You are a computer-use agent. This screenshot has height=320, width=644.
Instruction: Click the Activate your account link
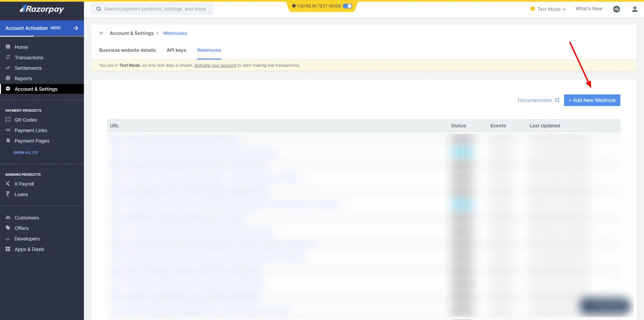point(215,65)
